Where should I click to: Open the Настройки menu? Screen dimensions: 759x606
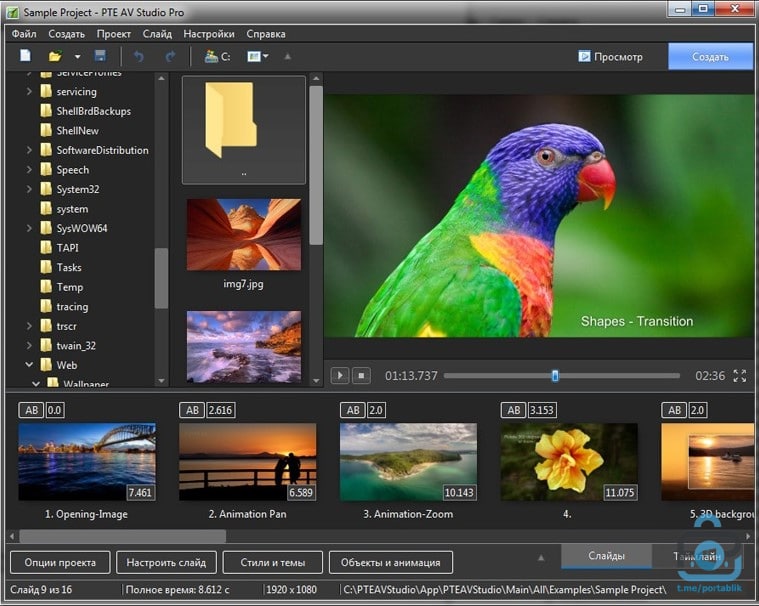[x=209, y=34]
